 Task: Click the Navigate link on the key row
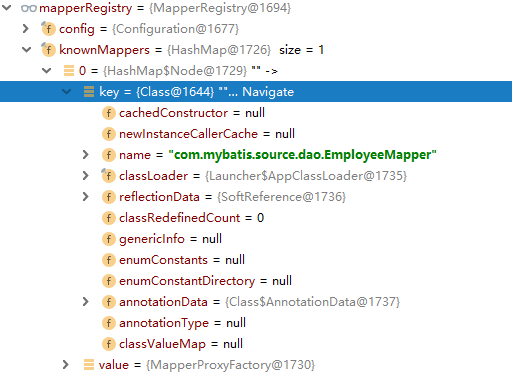point(268,92)
